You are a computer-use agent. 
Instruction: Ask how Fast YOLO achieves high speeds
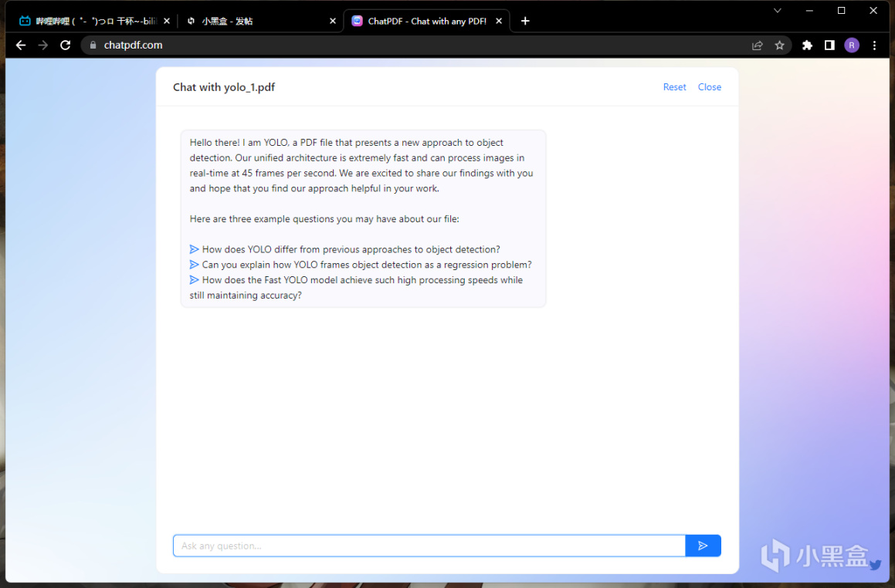(x=356, y=288)
